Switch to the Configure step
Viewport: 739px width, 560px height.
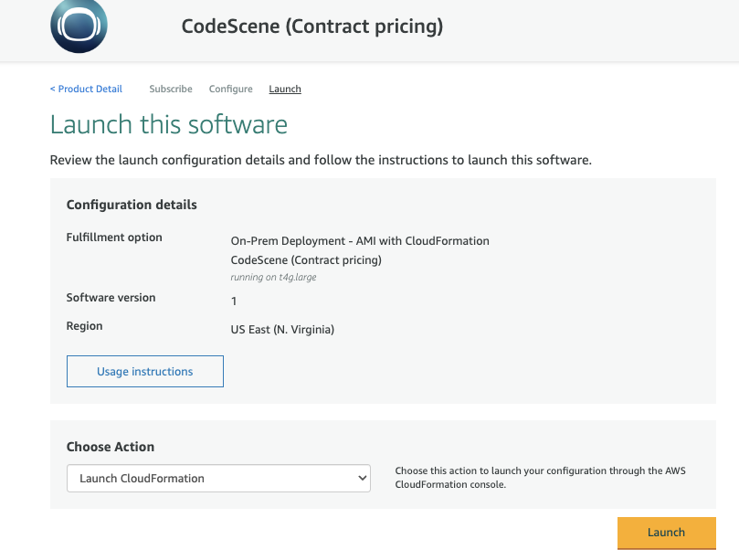pyautogui.click(x=230, y=89)
